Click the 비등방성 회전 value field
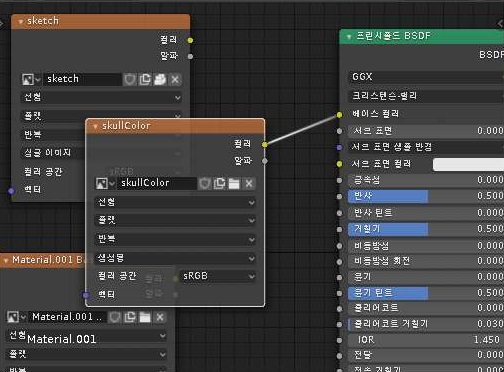504x372 pixels. [426, 261]
